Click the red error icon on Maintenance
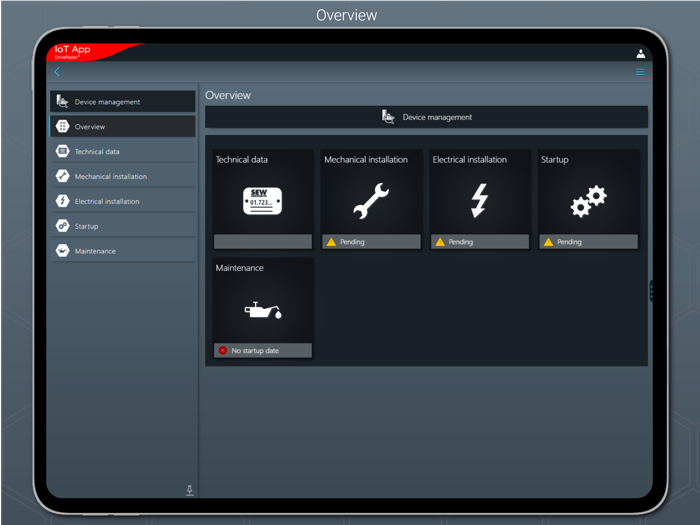Image resolution: width=700 pixels, height=525 pixels. point(223,350)
